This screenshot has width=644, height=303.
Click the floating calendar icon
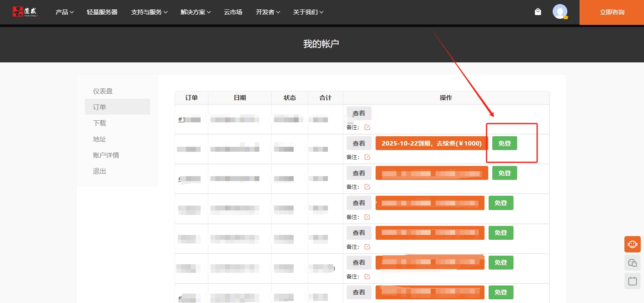[x=633, y=281]
